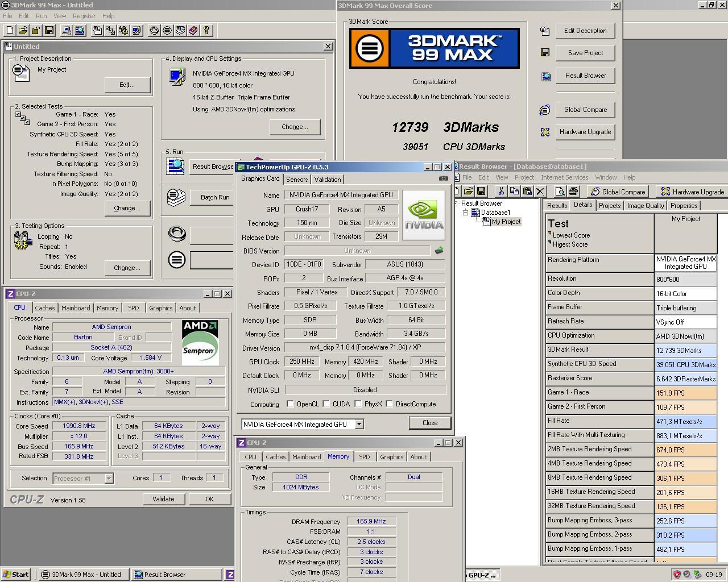Screen dimensions: 728x582
Task: Click the Open folder icon in Result Browser toolbar
Action: coord(468,192)
